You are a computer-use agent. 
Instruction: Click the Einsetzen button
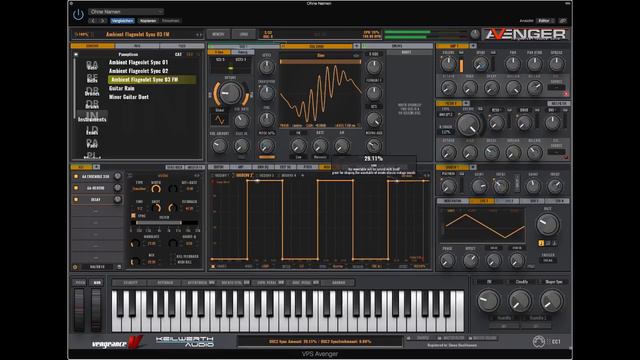[171, 21]
